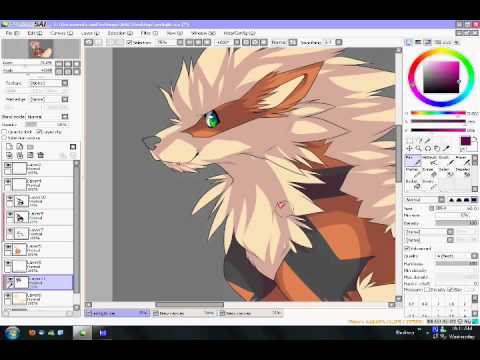Click the Select brush tool button
Viewport: 480px width, 360px height.
point(447,173)
